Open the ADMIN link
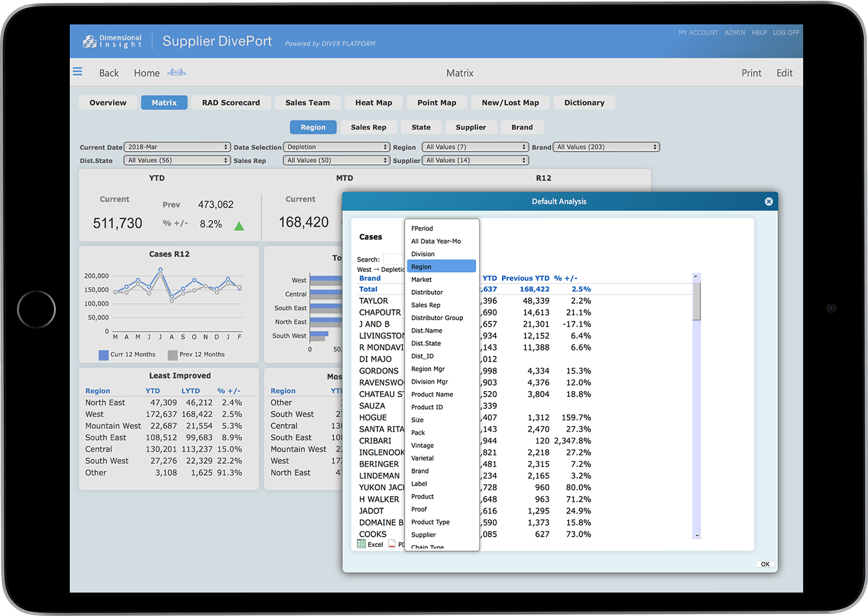Viewport: 868px width, 616px height. tap(735, 32)
